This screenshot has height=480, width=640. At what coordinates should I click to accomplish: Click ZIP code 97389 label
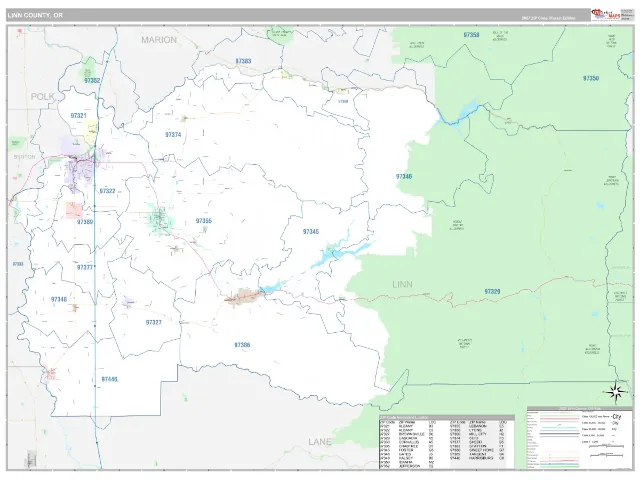point(85,222)
